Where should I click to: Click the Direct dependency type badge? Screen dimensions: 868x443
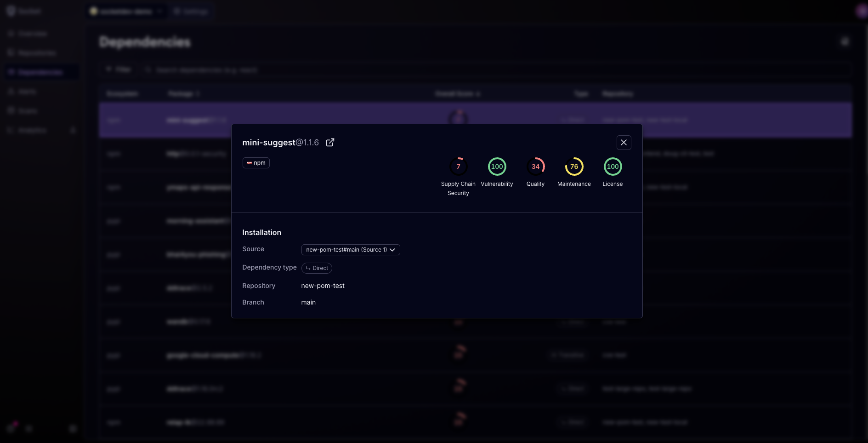(x=317, y=268)
